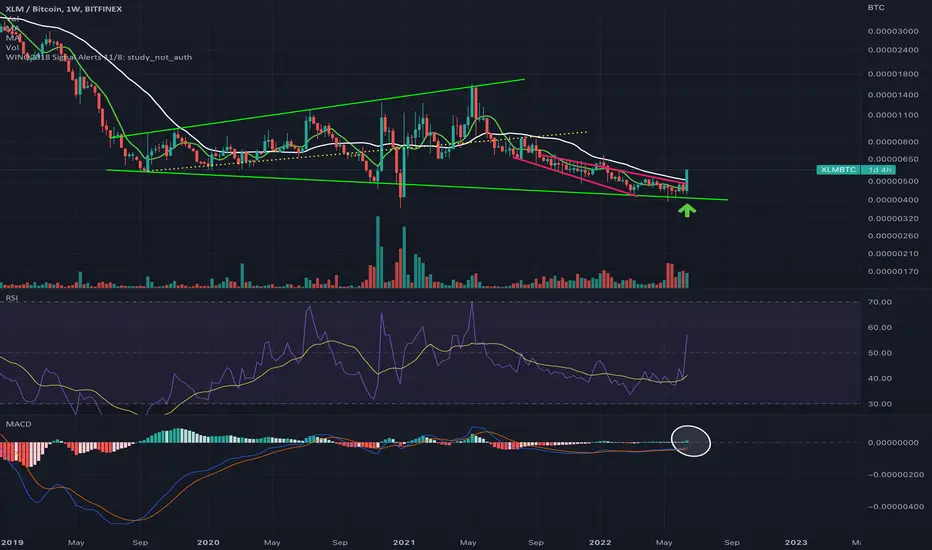Click the 0.00000210 price axis label
Screen dimensions: 932x550
coord(893,253)
